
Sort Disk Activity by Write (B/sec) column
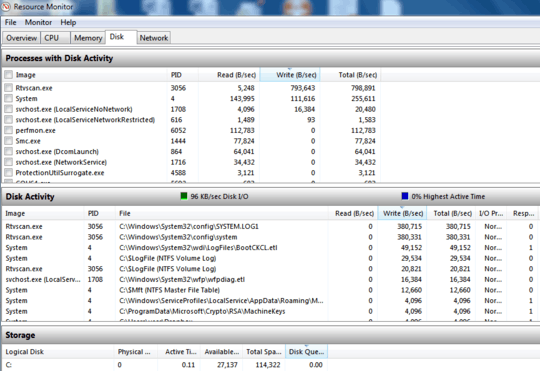[402, 213]
